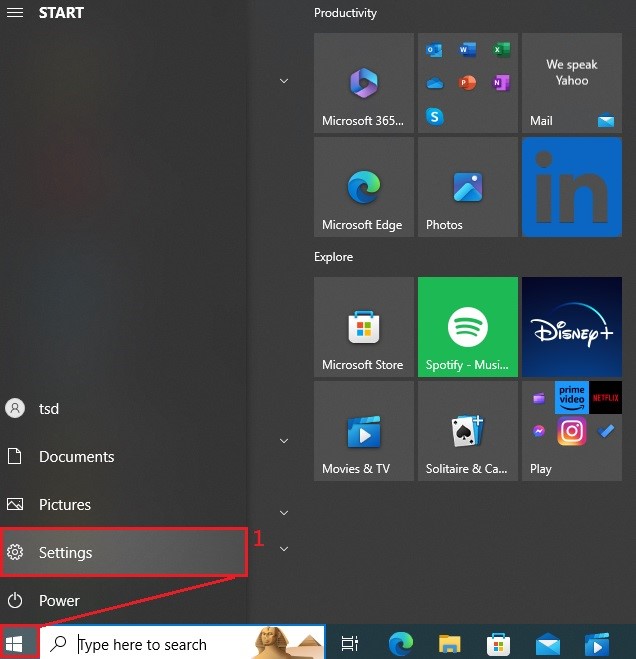This screenshot has width=636, height=659.
Task: Open Microsoft To Do in Play folder
Action: tap(605, 431)
